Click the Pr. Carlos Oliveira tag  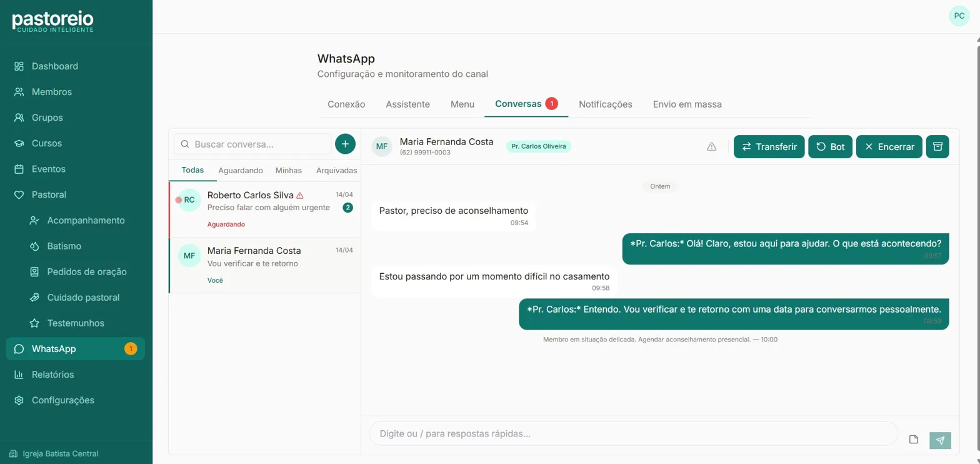539,146
